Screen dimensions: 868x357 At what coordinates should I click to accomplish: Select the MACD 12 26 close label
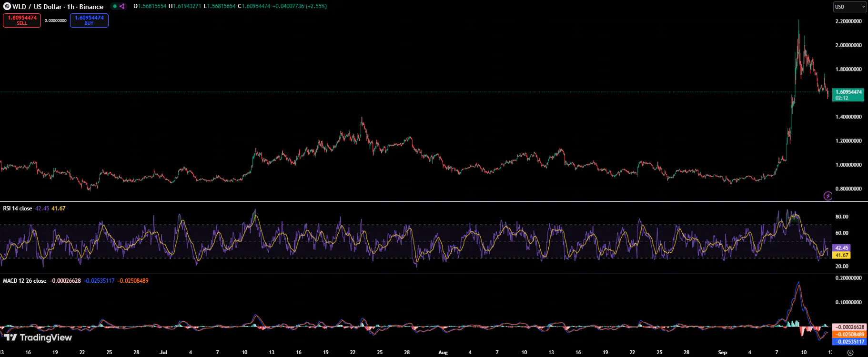[x=25, y=281]
